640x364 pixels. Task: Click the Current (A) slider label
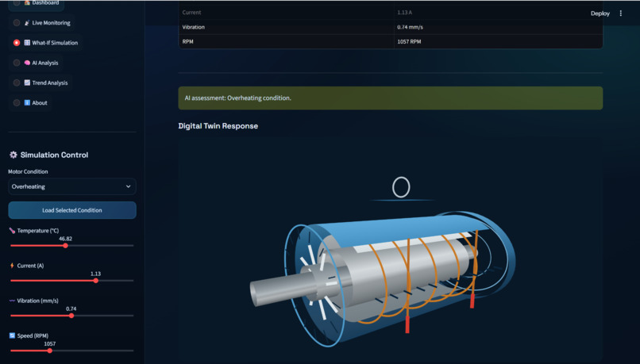(x=30, y=266)
